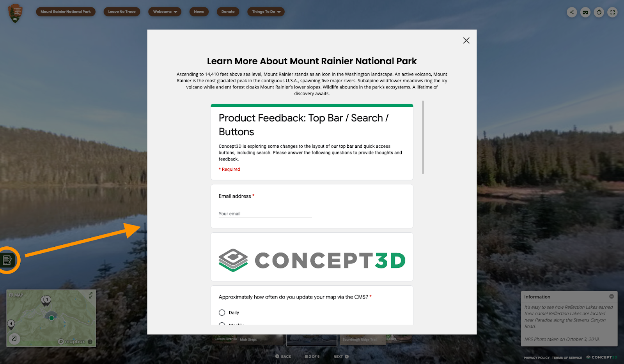Open Terms of Service link

(x=567, y=358)
